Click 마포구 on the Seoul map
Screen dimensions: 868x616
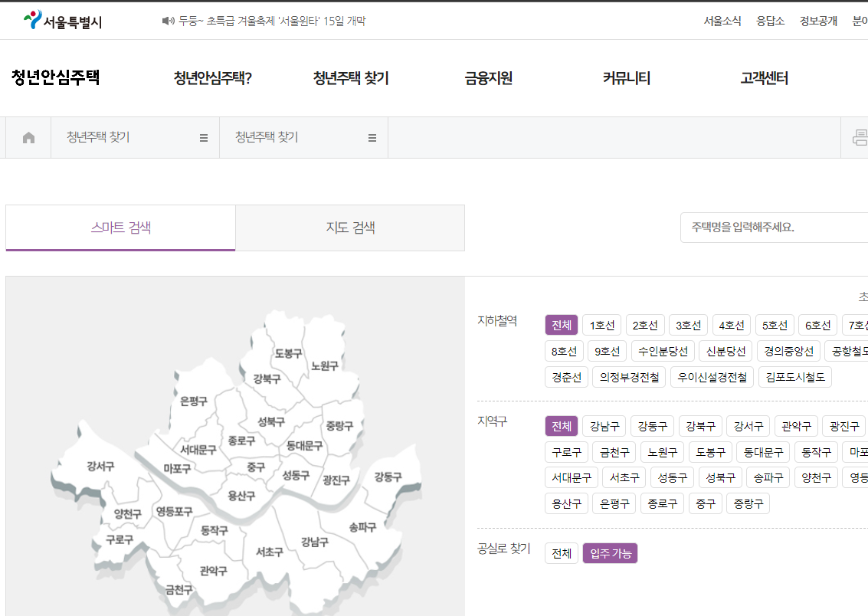[177, 469]
